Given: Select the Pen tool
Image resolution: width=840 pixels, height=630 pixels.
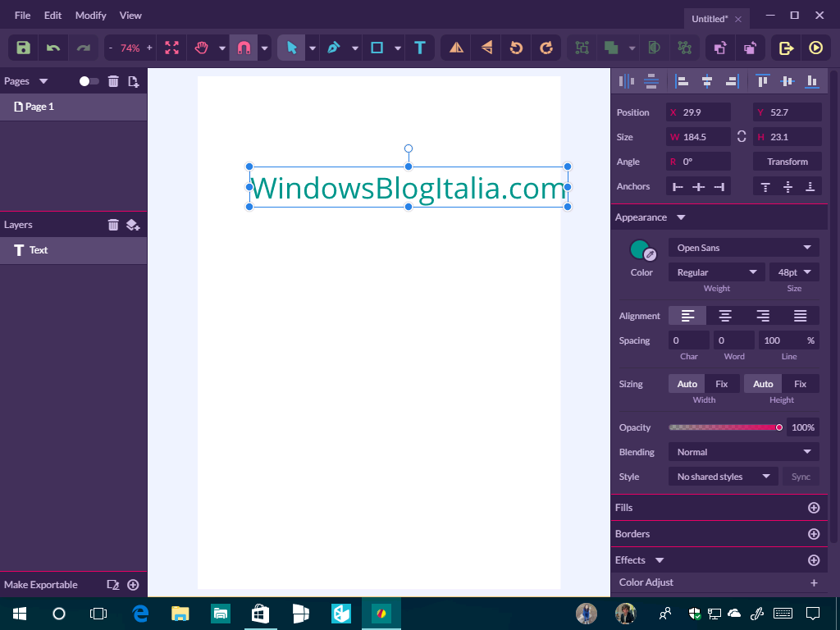Looking at the screenshot, I should pyautogui.click(x=334, y=48).
